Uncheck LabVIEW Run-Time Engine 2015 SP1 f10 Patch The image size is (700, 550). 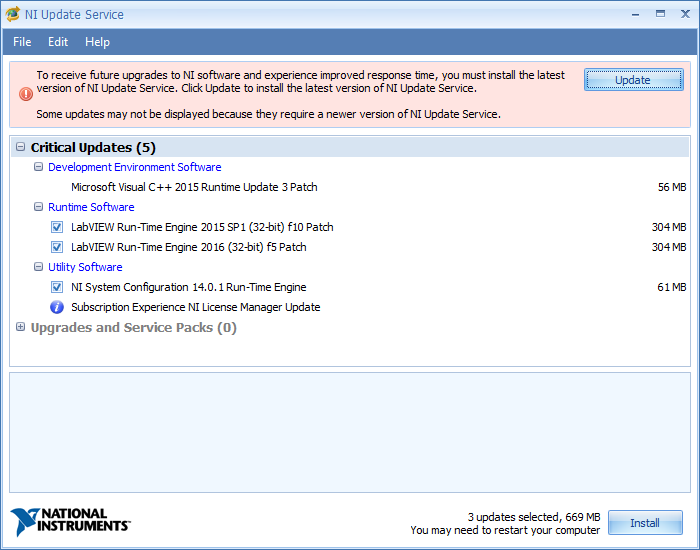57,227
